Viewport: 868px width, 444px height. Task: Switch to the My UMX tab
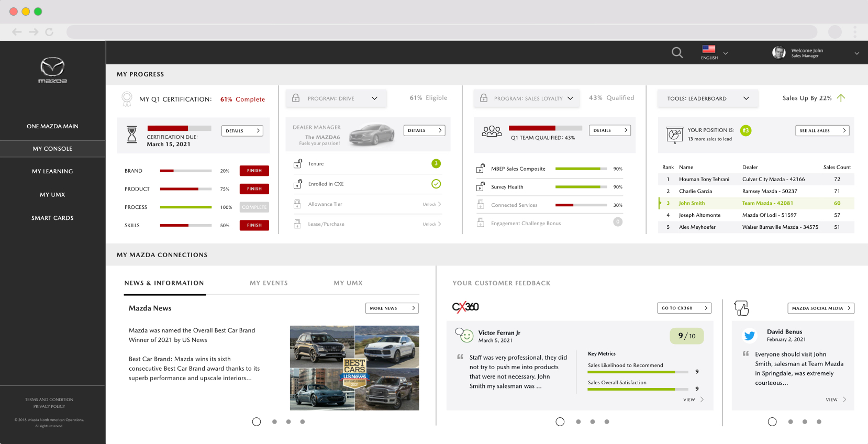[348, 283]
